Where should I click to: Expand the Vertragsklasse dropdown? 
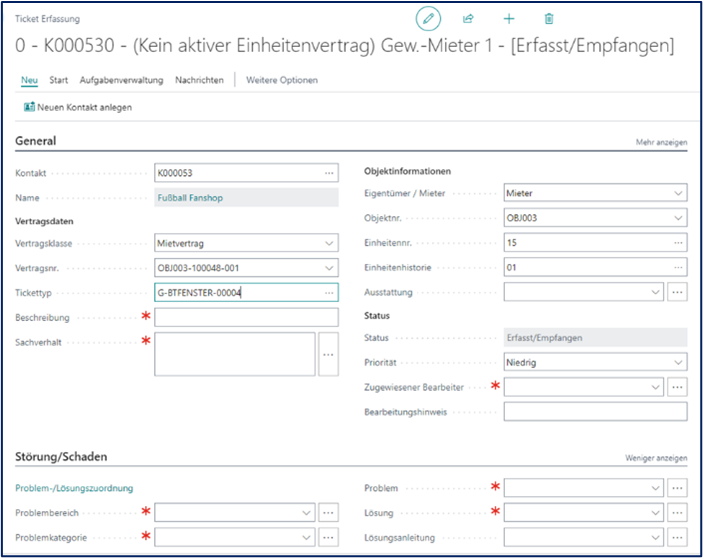329,243
